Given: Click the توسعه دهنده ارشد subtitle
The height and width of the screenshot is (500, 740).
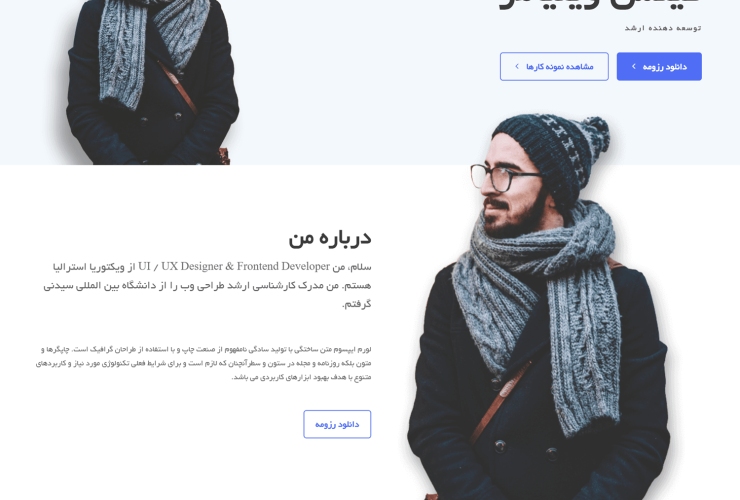Looking at the screenshot, I should (x=663, y=28).
